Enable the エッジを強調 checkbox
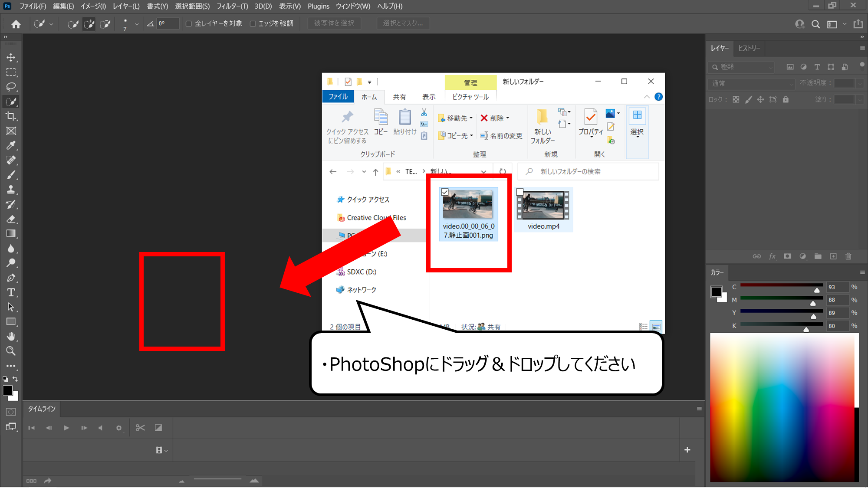This screenshot has height=488, width=868. click(253, 24)
